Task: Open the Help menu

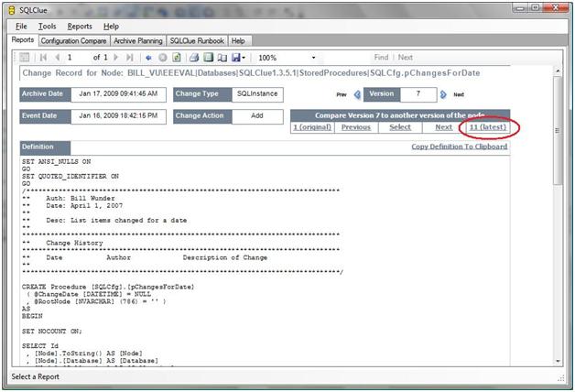Action: [111, 27]
